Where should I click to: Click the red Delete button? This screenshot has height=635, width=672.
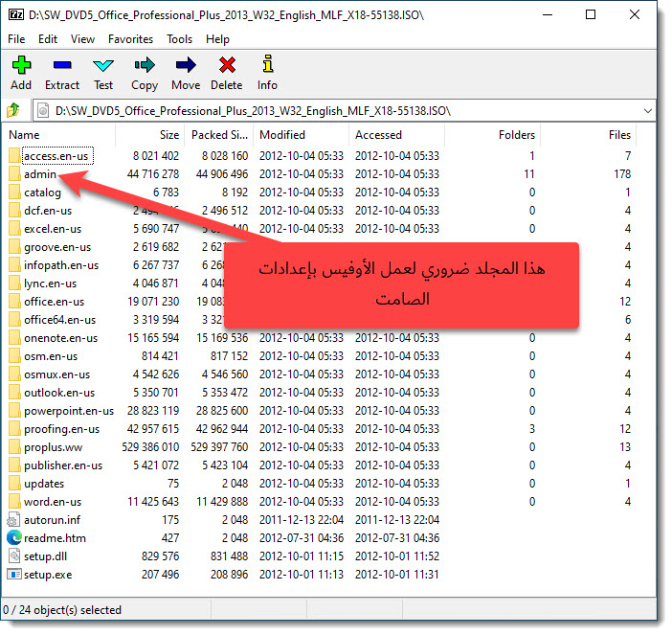pos(227,73)
